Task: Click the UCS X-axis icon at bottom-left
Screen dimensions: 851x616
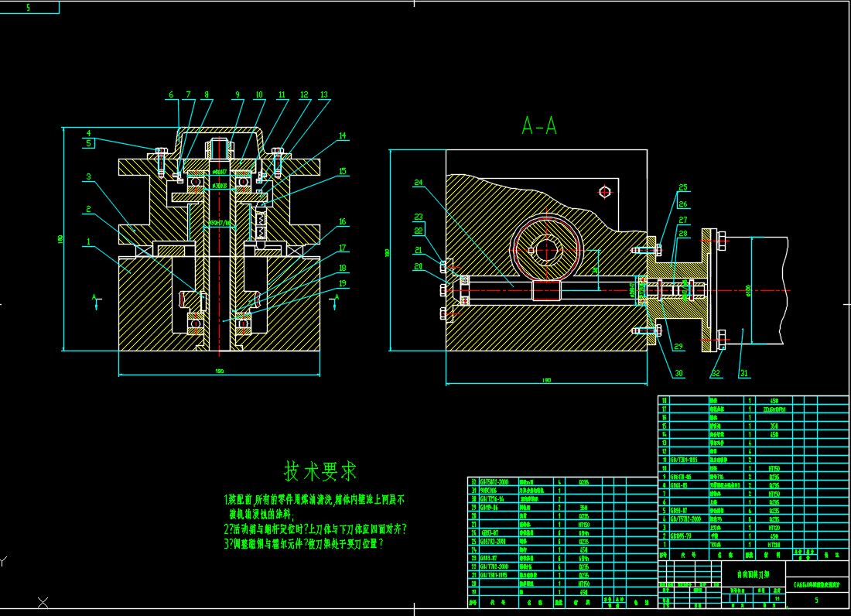Action: click(x=43, y=601)
